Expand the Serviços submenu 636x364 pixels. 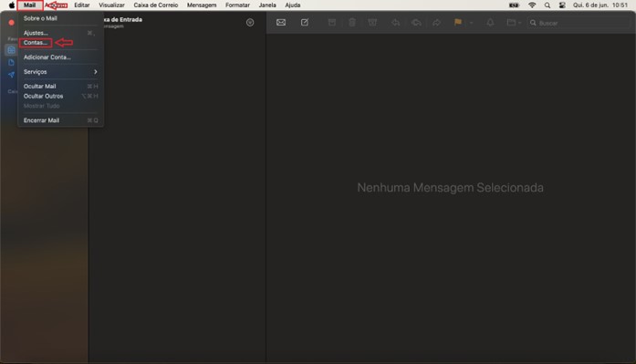(60, 72)
